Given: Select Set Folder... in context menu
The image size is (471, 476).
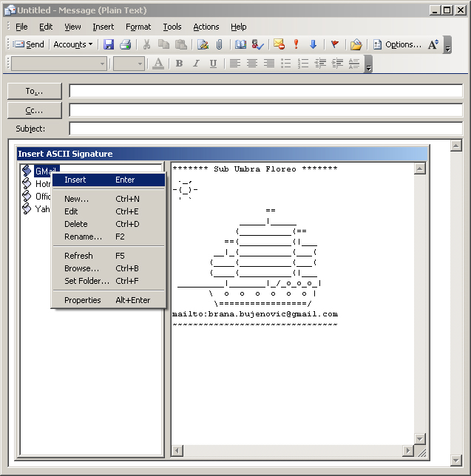Looking at the screenshot, I should [87, 281].
